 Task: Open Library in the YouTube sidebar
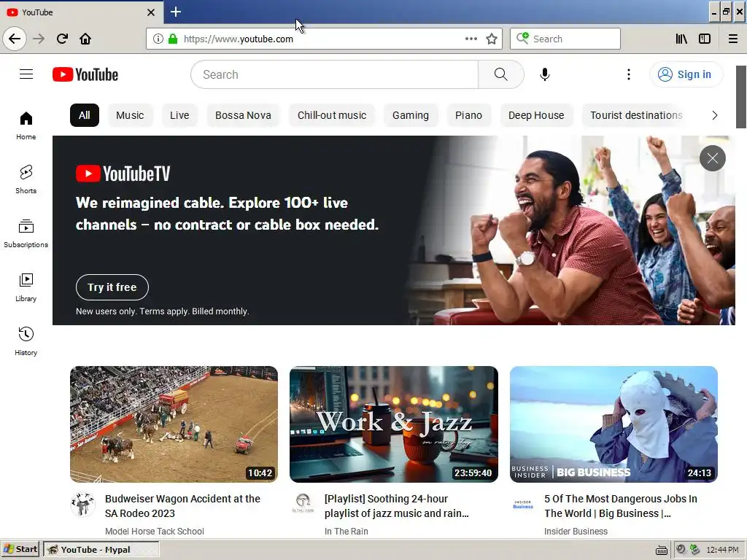[26, 287]
